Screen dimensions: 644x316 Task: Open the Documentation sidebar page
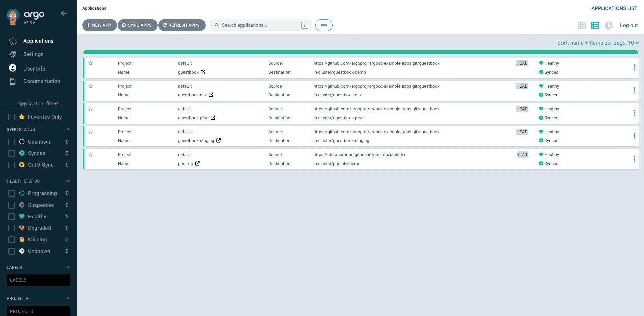point(42,81)
